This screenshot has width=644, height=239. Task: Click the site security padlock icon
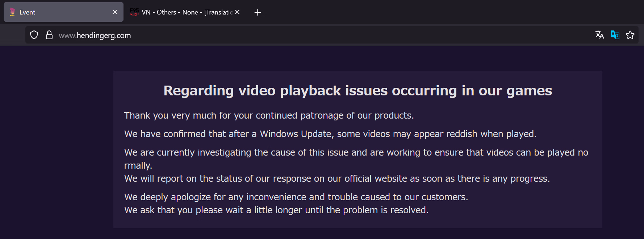[49, 35]
